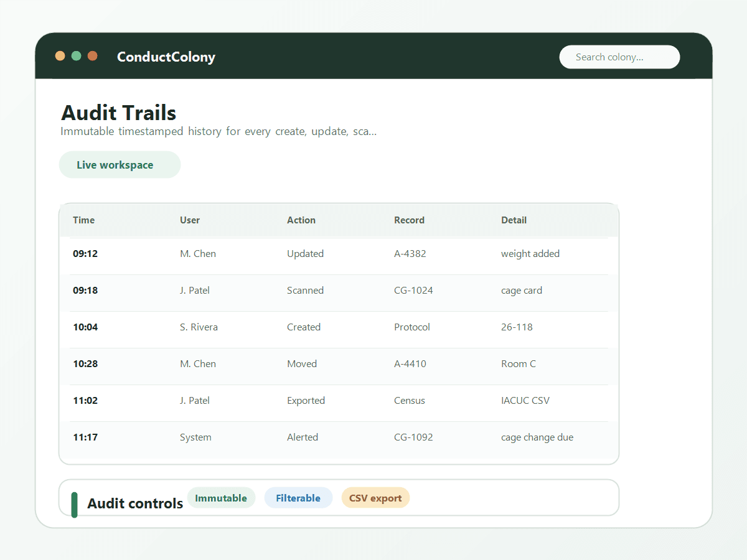Viewport: 747px width, 560px height.
Task: Open record A-4410
Action: (410, 364)
